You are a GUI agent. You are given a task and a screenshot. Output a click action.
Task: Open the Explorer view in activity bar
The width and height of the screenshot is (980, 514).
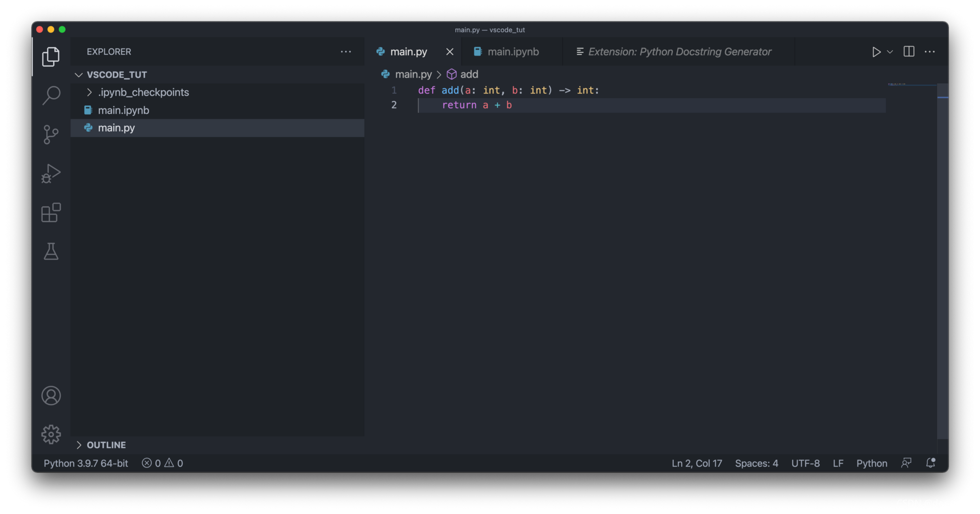(x=51, y=57)
